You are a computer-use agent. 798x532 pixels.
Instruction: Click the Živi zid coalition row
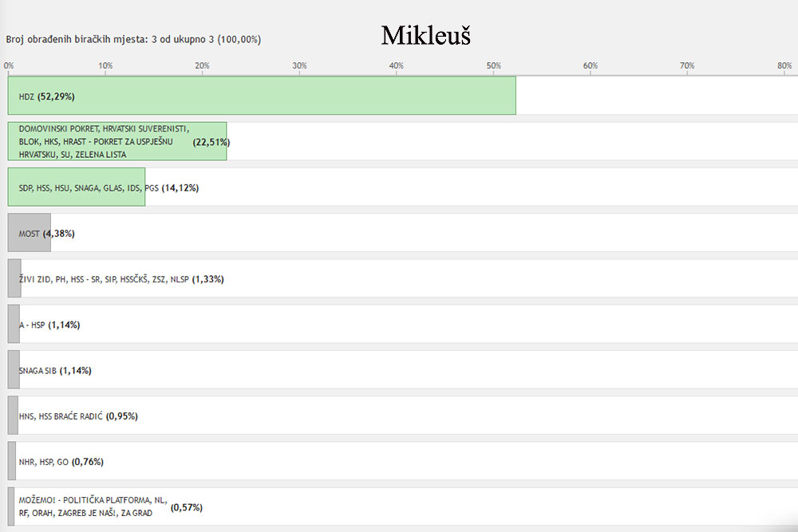[x=402, y=278]
